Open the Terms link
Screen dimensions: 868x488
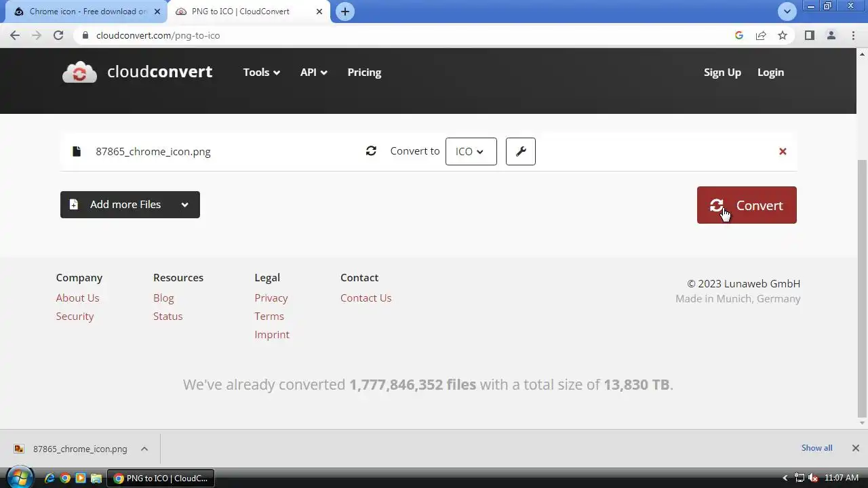click(269, 316)
